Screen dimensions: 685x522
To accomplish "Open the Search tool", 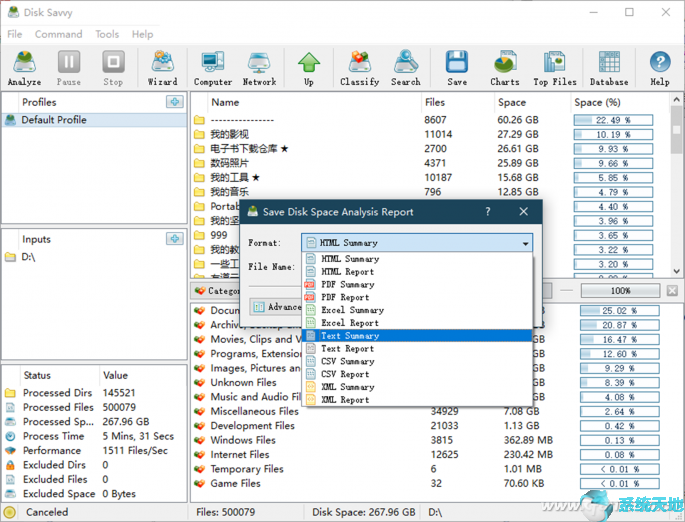I will [x=406, y=68].
